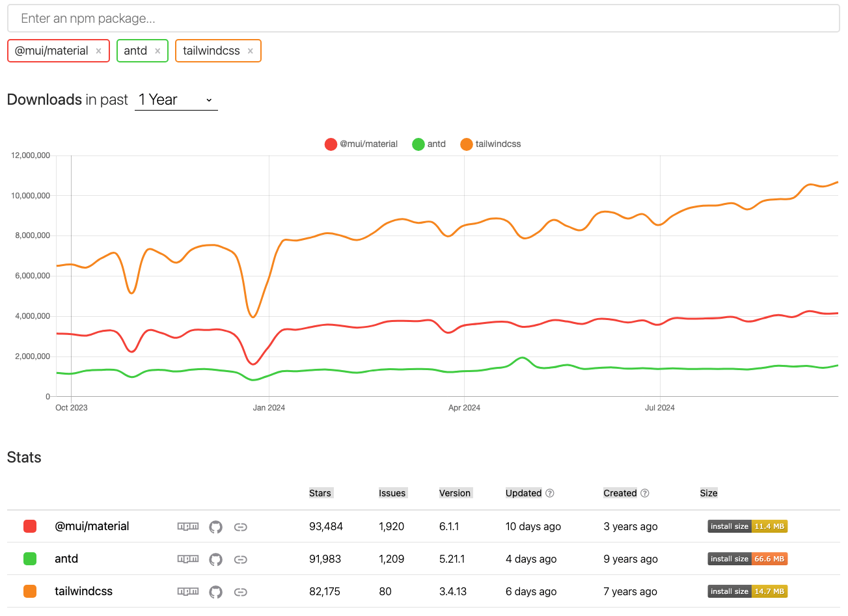The height and width of the screenshot is (616, 848).
Task: Click "7 years ago" created cell
Action: [x=630, y=591]
